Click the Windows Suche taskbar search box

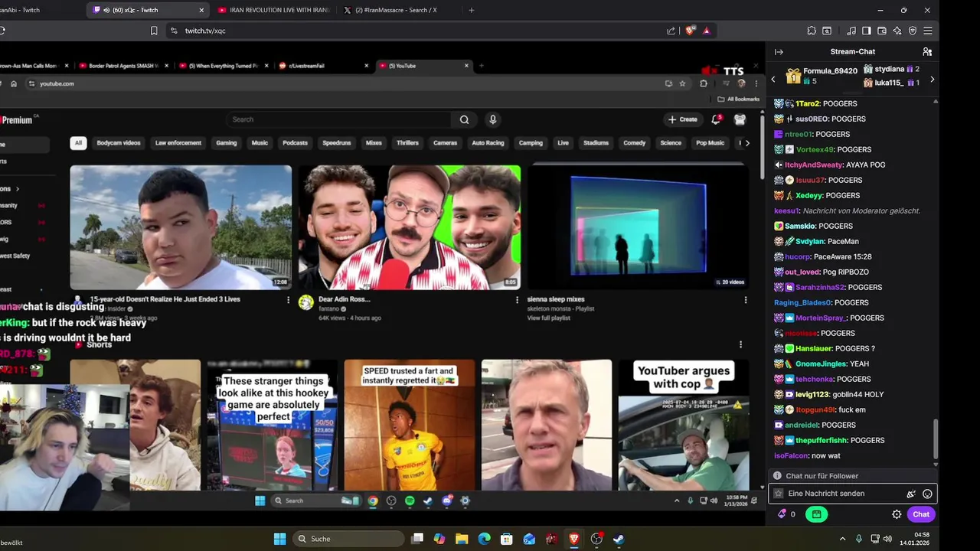tap(349, 539)
